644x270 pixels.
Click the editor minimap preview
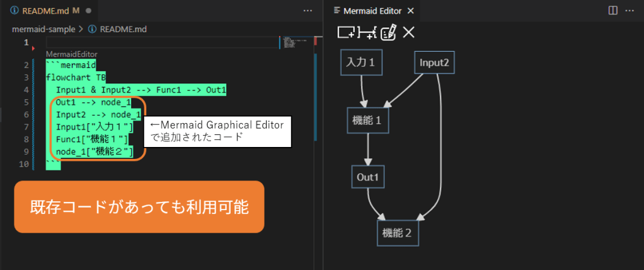tap(294, 43)
